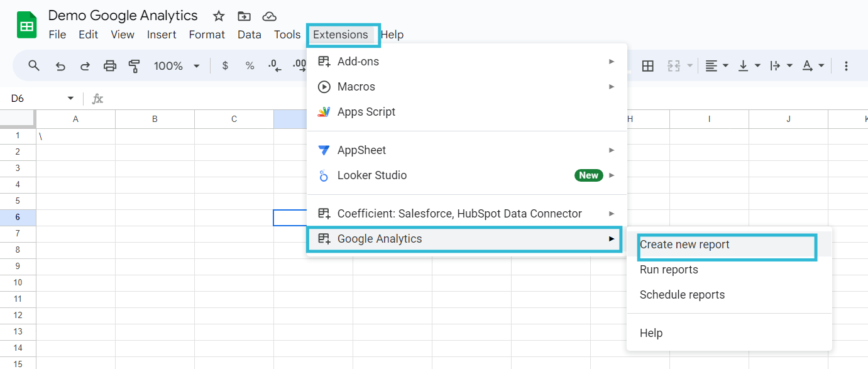868x369 pixels.
Task: Expand the Macros submenu
Action: tap(467, 87)
